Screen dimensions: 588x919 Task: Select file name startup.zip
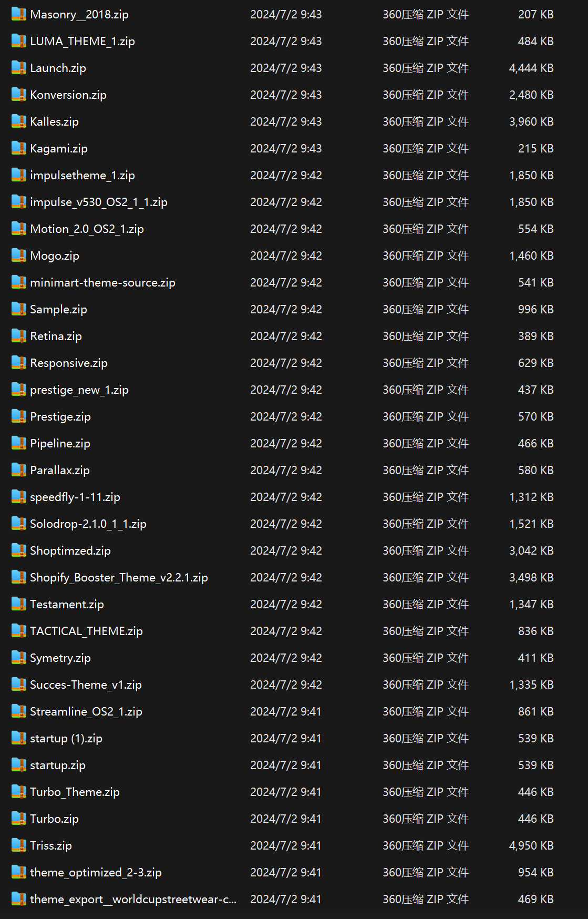[58, 765]
